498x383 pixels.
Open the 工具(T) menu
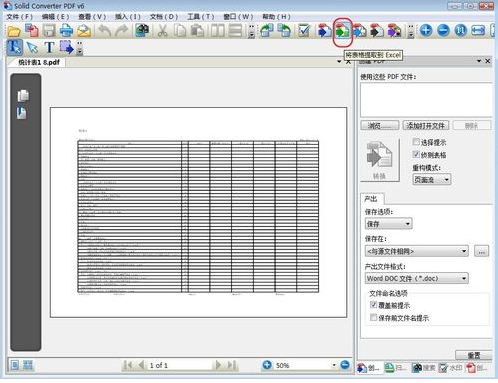click(200, 17)
